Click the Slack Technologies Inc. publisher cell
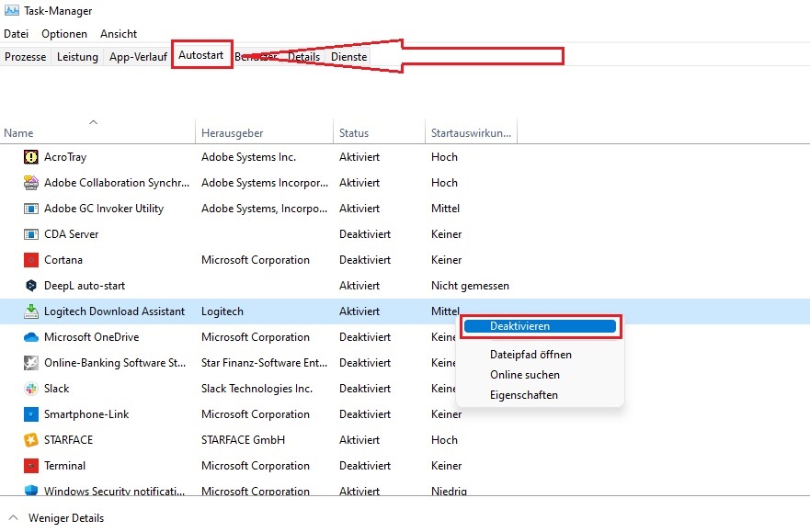 coord(257,389)
